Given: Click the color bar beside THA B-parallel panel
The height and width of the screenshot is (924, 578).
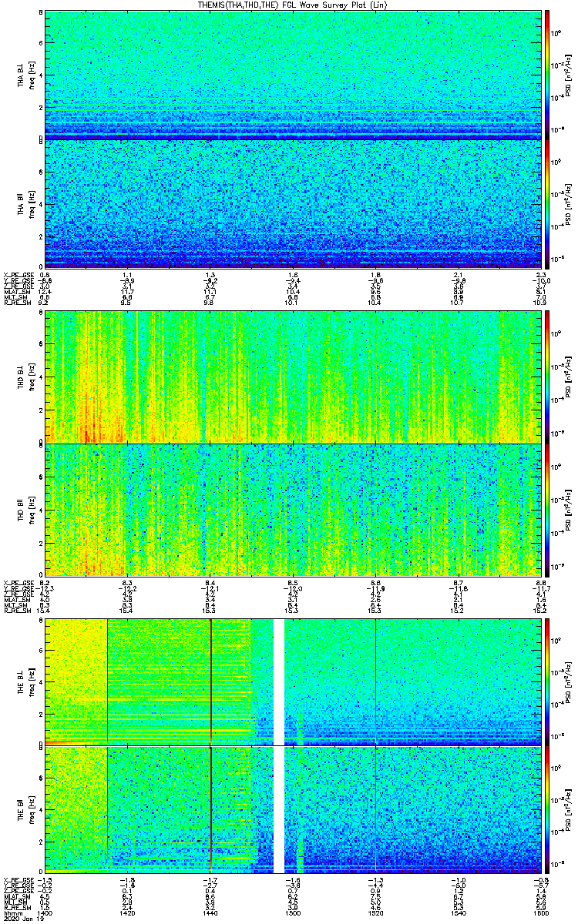Looking at the screenshot, I should [x=547, y=204].
